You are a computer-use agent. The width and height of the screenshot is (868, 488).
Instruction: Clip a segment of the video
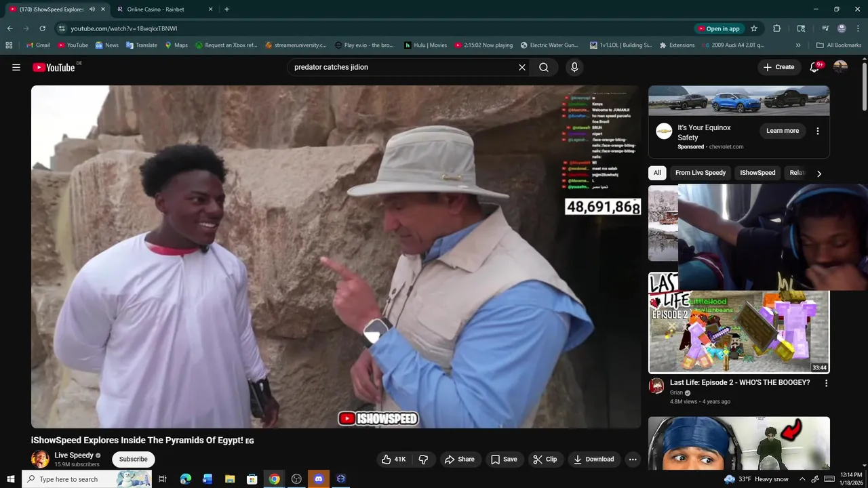point(545,459)
